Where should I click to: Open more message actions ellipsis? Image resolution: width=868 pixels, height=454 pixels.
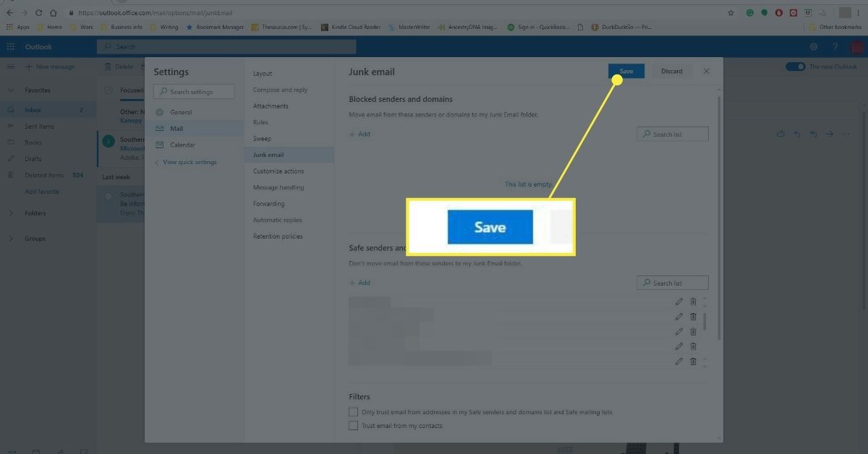click(846, 134)
